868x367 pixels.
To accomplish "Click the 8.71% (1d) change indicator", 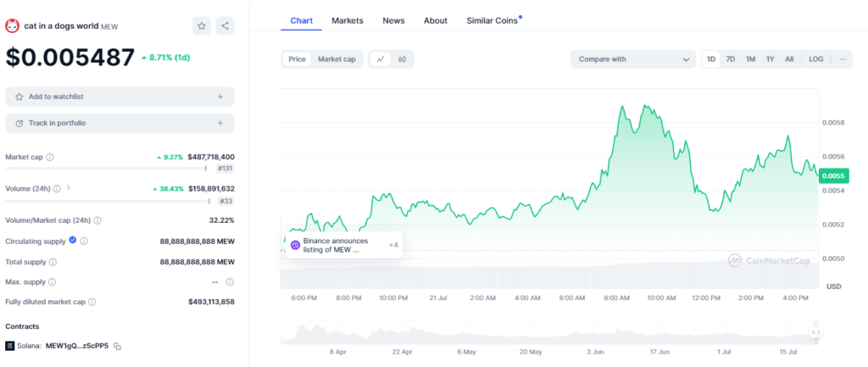I will pyautogui.click(x=165, y=58).
